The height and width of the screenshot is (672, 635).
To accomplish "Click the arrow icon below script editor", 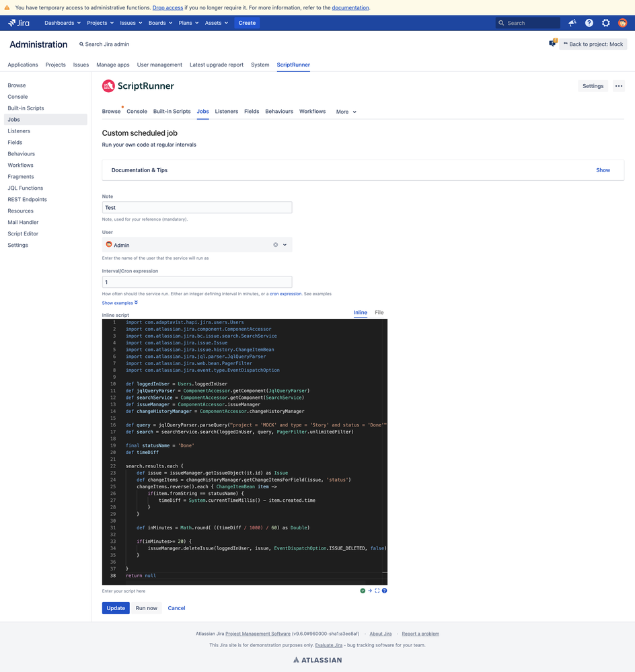I will click(370, 591).
